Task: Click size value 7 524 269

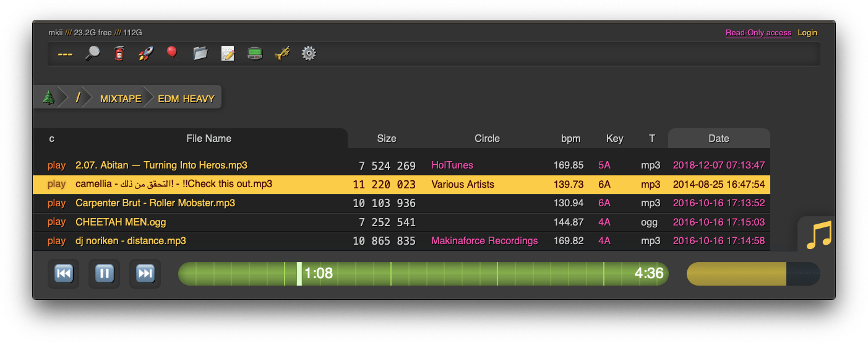Action: coord(387,166)
